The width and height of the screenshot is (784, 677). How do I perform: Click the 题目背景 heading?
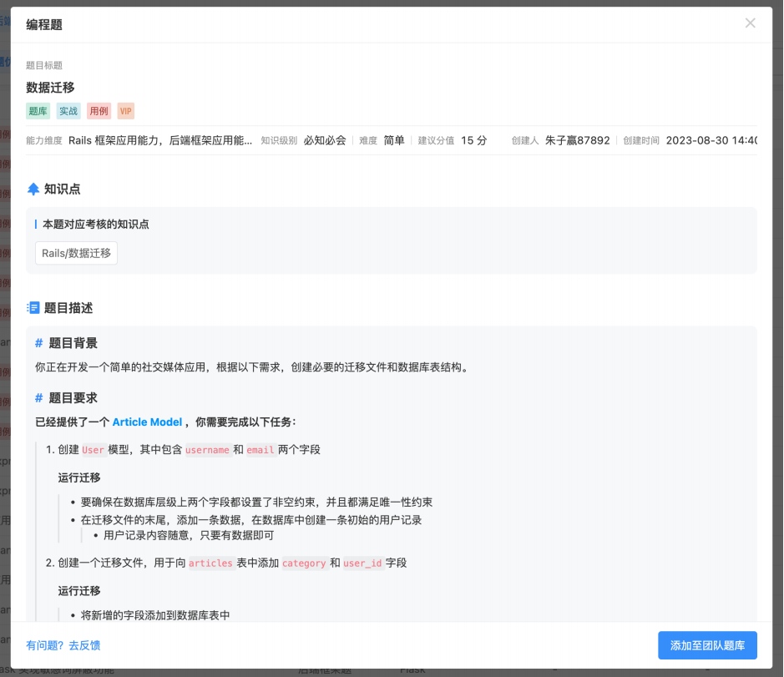(x=73, y=343)
